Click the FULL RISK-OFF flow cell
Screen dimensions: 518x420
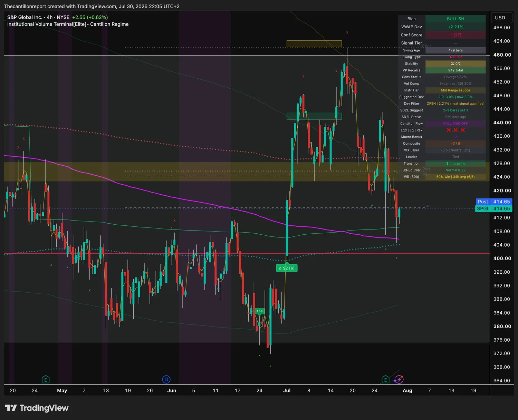455,124
